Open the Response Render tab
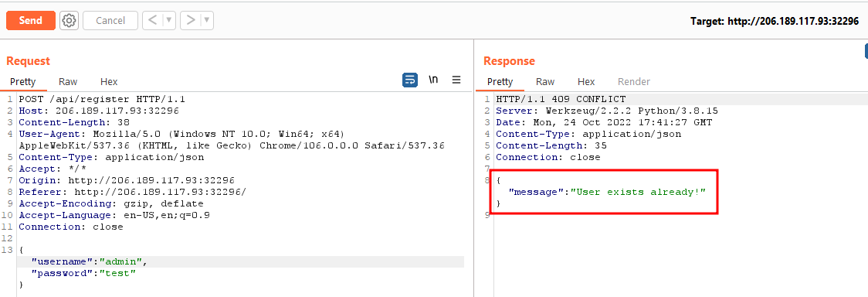 634,82
